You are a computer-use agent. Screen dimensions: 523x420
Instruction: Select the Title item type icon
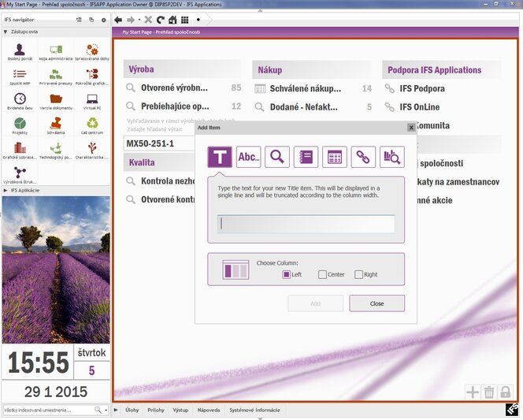point(220,157)
